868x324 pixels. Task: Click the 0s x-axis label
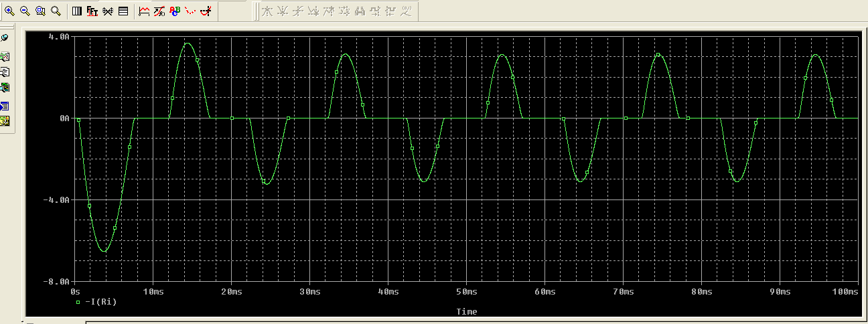76,292
